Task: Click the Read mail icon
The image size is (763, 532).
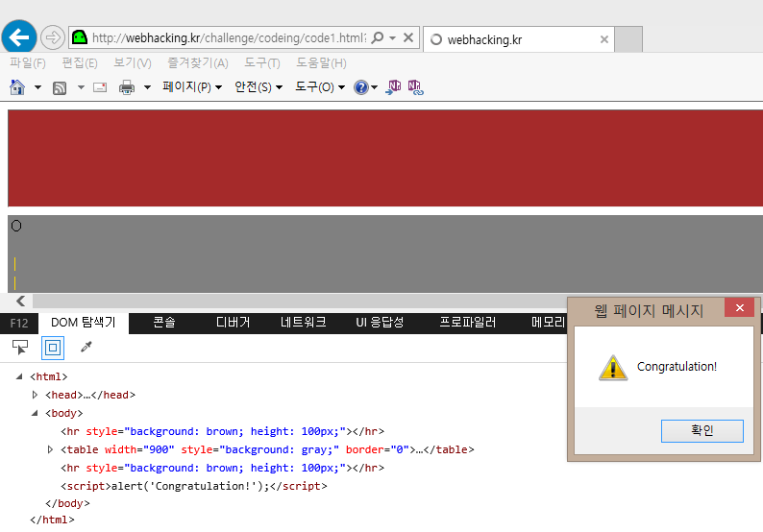Action: (100, 87)
